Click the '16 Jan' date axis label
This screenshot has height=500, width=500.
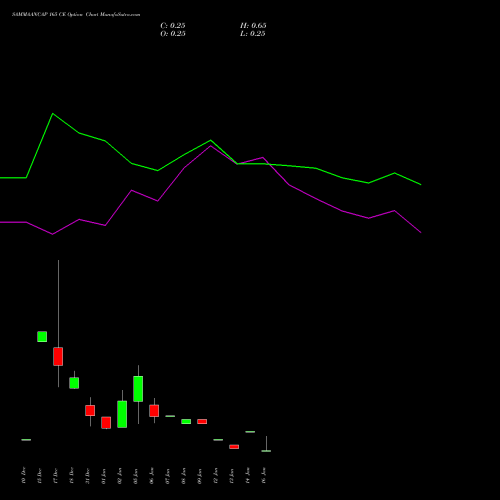coord(264,476)
